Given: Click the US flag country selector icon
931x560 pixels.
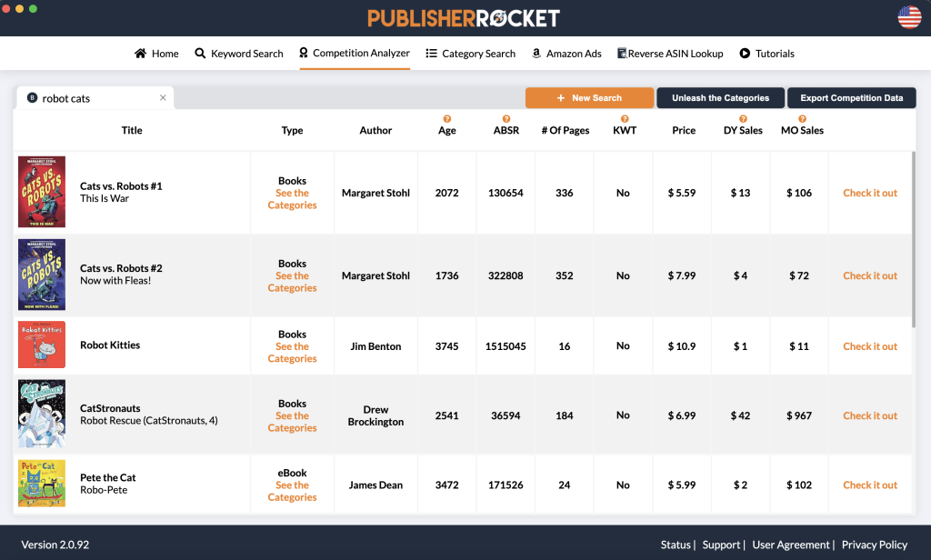Looking at the screenshot, I should [908, 17].
